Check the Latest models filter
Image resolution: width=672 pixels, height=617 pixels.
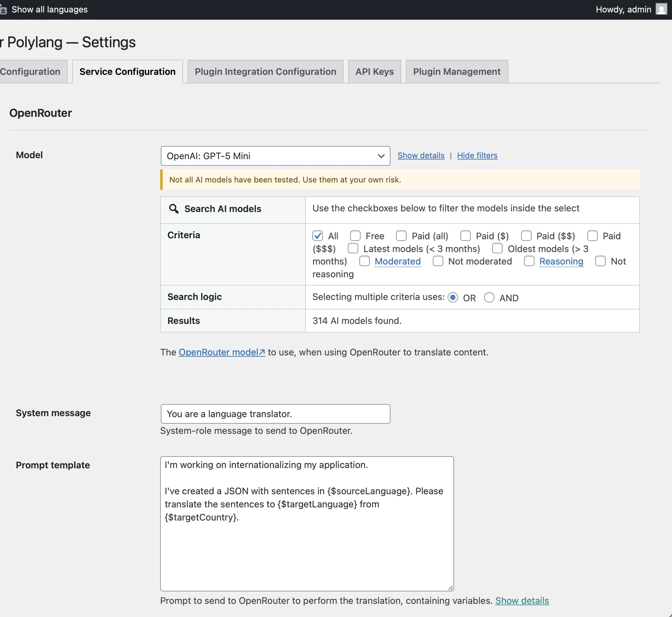(353, 248)
